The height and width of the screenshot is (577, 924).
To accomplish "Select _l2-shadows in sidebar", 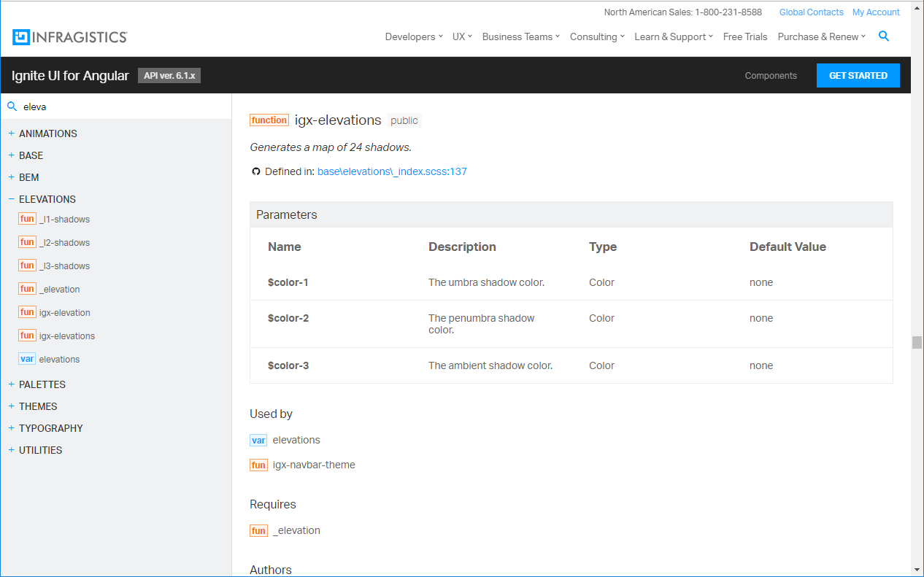I will pyautogui.click(x=64, y=243).
